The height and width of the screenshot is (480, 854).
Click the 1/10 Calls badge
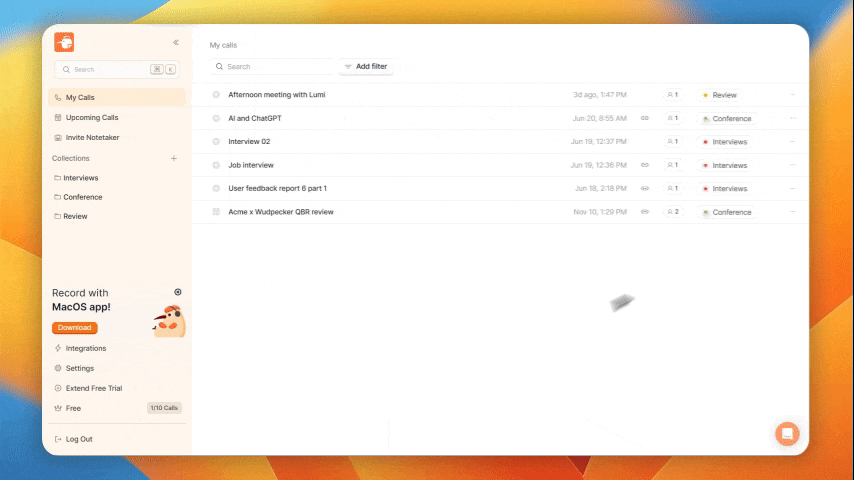164,408
